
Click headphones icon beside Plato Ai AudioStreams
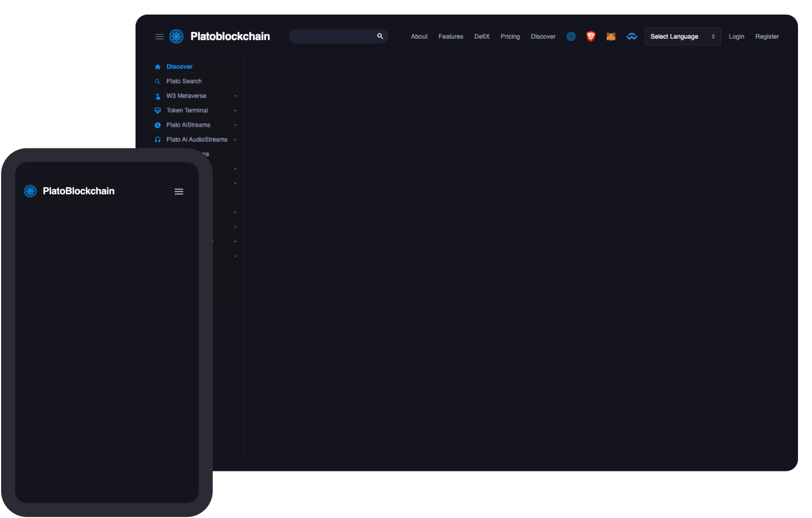[158, 140]
